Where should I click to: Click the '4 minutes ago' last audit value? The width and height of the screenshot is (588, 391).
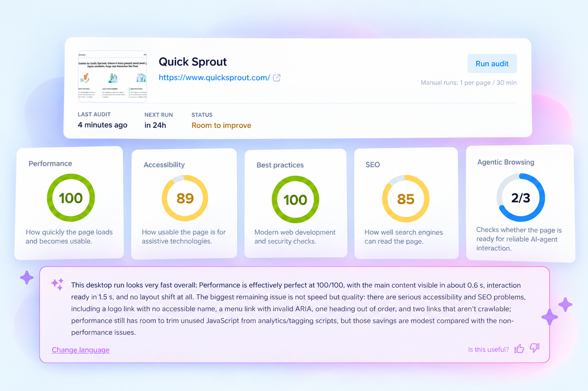tap(103, 125)
